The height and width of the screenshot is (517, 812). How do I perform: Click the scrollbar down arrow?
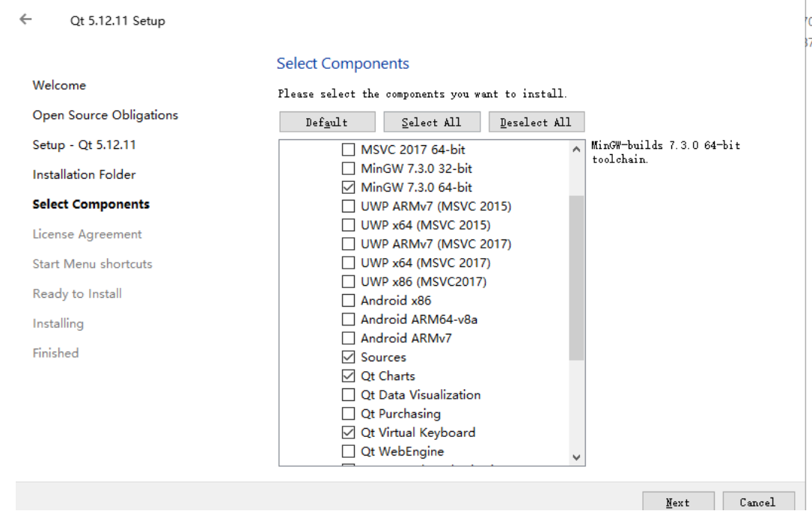coord(576,457)
